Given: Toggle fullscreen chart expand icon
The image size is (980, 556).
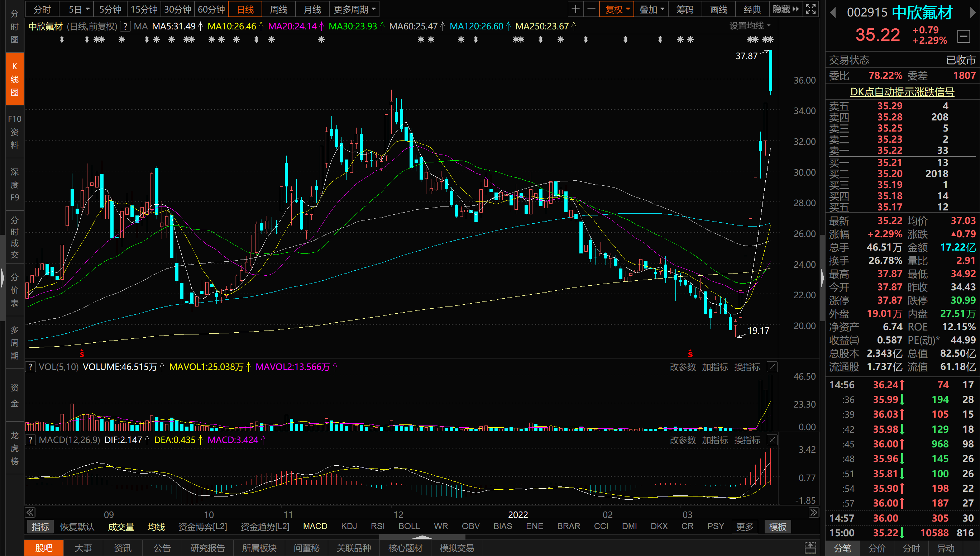Looking at the screenshot, I should point(811,9).
